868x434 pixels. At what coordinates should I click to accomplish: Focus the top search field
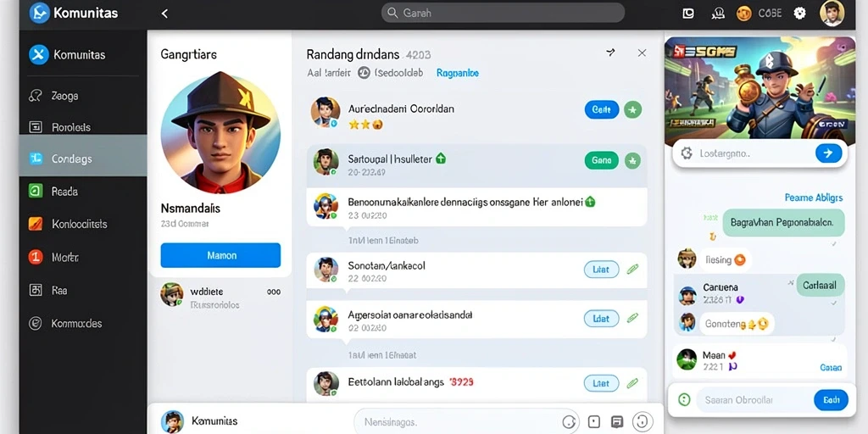503,13
